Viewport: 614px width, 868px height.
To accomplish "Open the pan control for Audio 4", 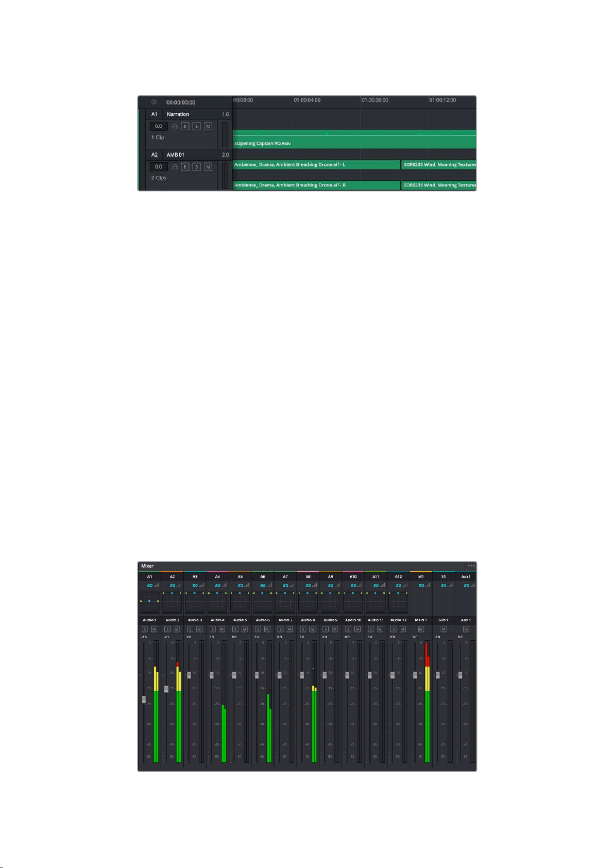I will pyautogui.click(x=217, y=602).
